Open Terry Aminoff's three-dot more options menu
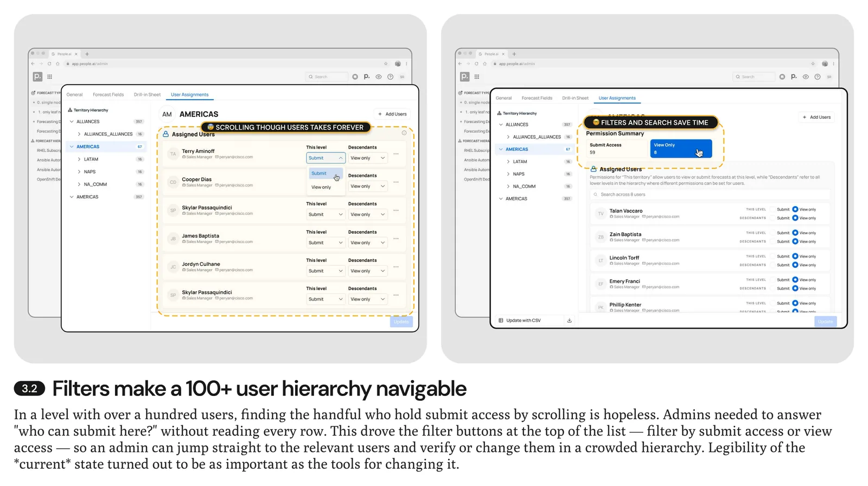Image resolution: width=868 pixels, height=486 pixels. pyautogui.click(x=396, y=154)
